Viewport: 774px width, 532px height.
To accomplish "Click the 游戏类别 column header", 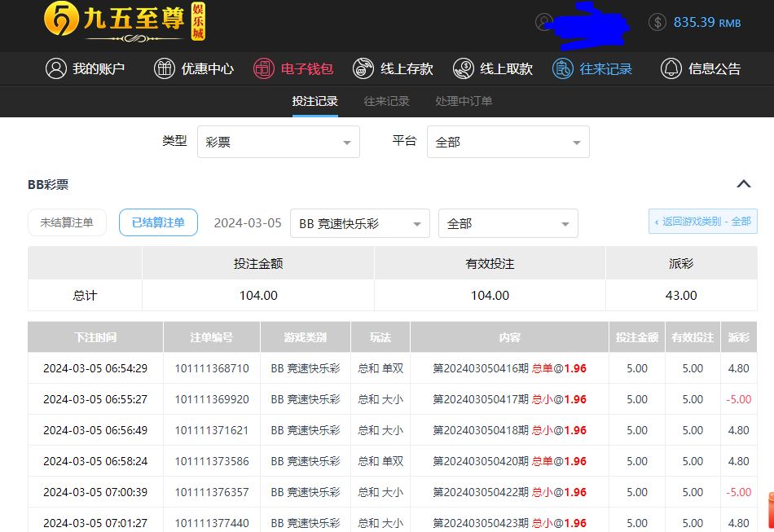I will [x=306, y=337].
